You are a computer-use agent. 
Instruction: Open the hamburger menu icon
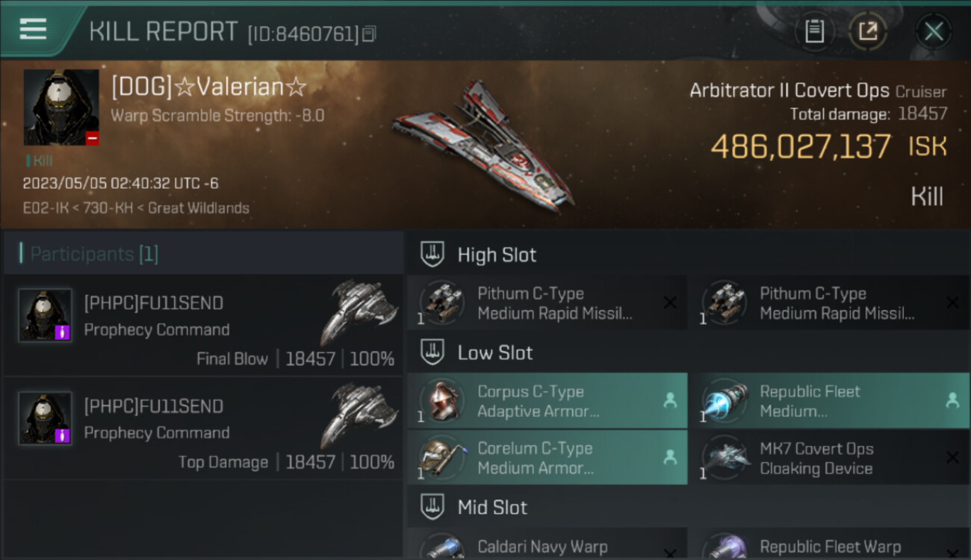[x=33, y=29]
